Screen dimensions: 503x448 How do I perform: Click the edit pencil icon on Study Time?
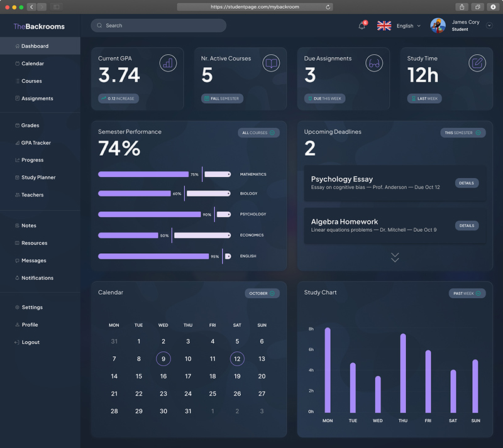[x=477, y=63]
